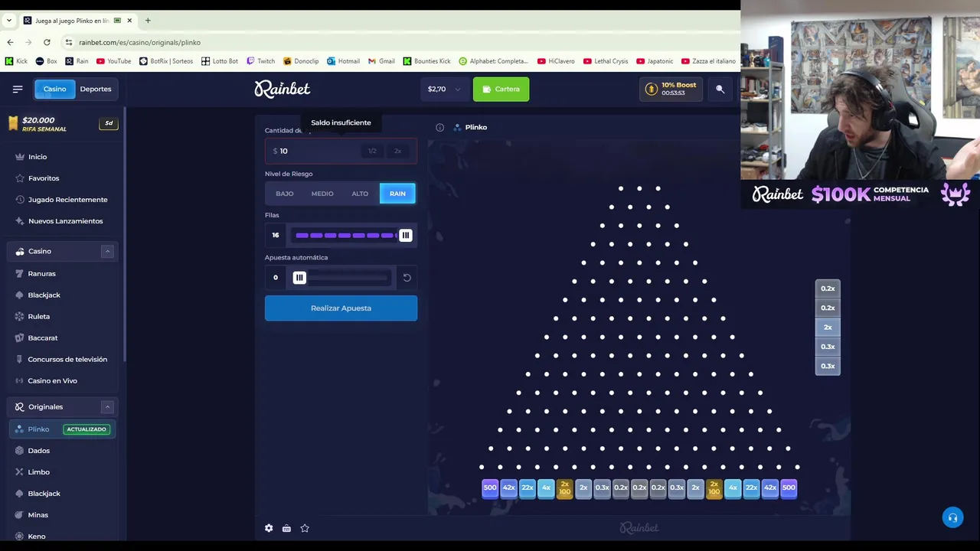Add Plinko to favorites with star icon

pos(305,528)
